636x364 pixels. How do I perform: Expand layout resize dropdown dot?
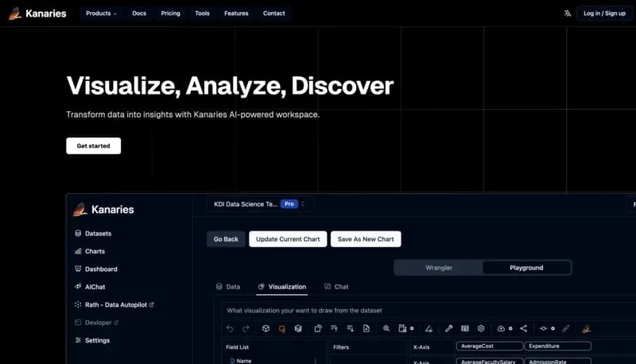click(412, 328)
